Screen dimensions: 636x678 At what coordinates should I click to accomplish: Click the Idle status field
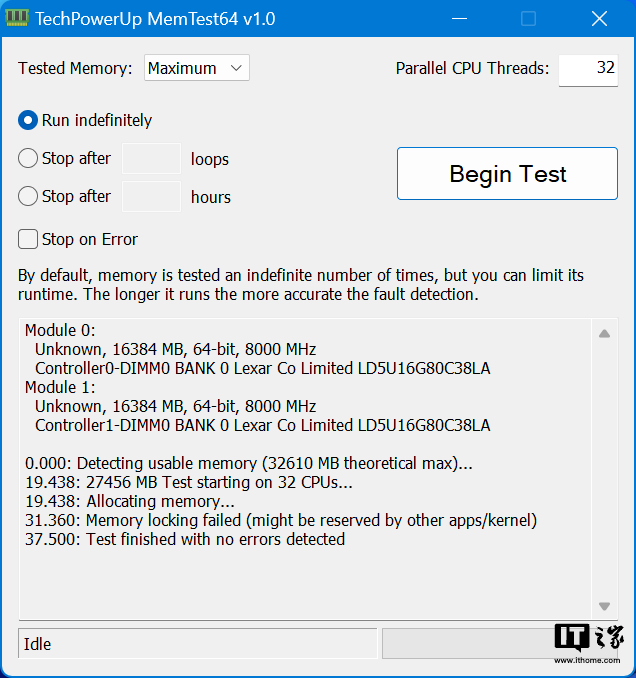[x=197, y=644]
